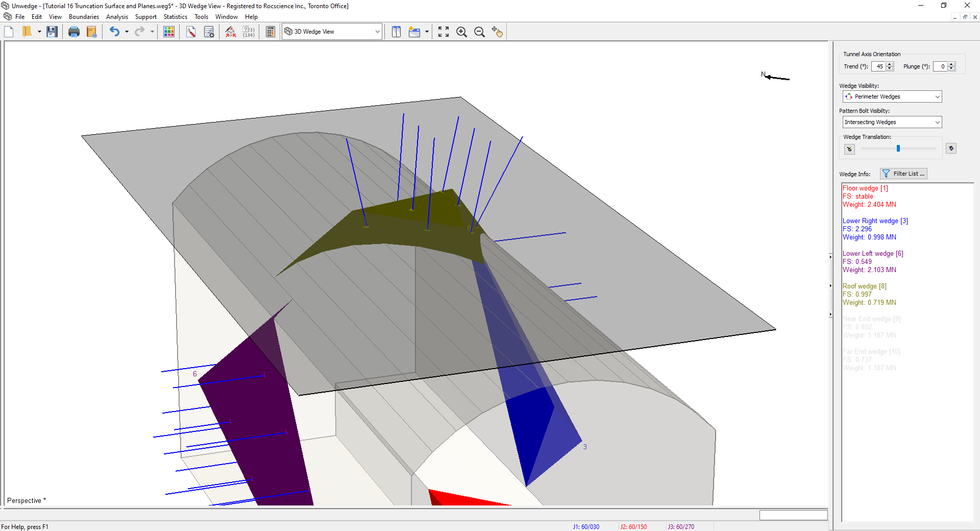Zoom to fit all with extents icon

[x=444, y=32]
